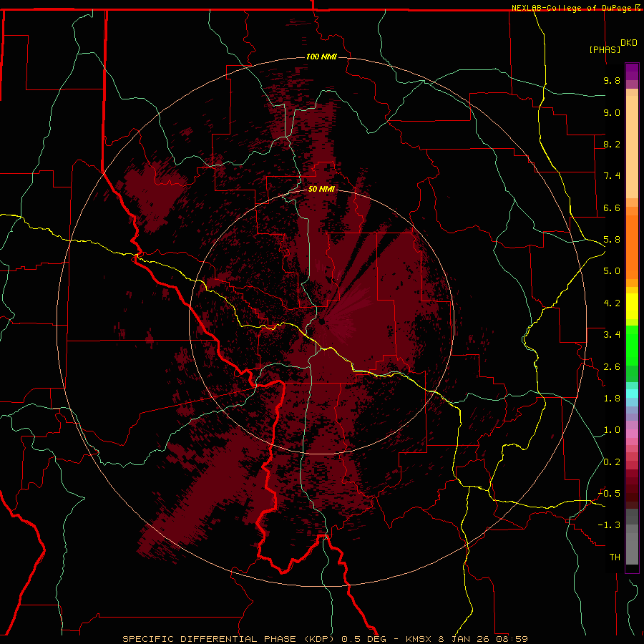
Task: Click the TH threshold label
Action: click(x=615, y=557)
